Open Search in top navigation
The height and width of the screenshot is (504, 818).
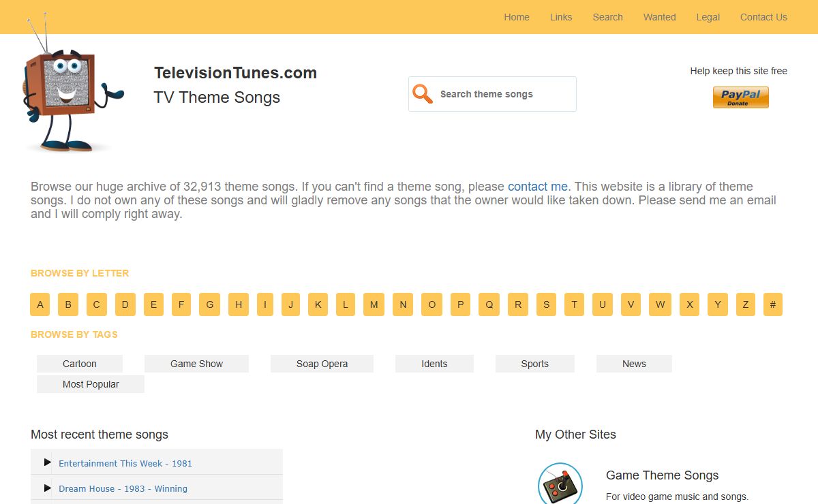[607, 17]
